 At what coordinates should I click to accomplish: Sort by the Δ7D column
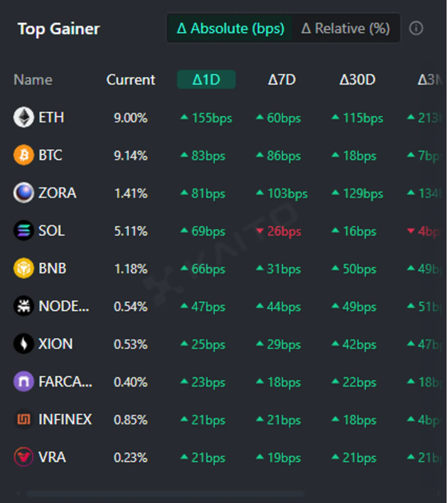tap(282, 80)
